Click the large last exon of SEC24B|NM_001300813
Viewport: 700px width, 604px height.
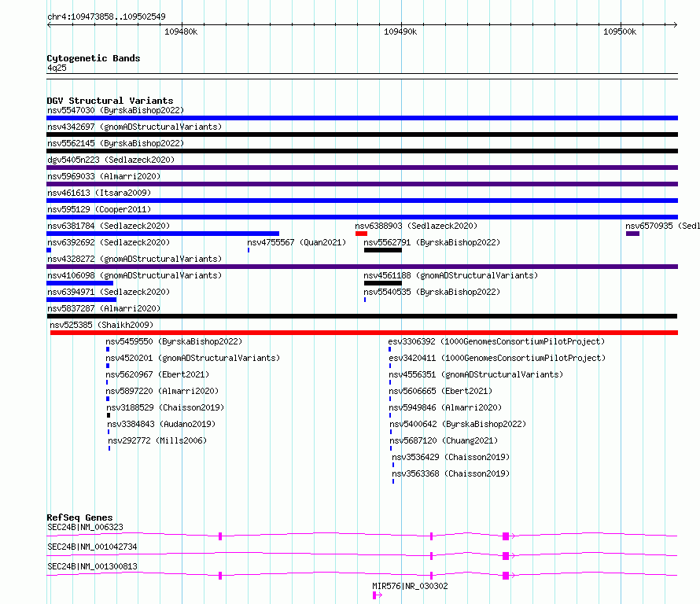click(506, 576)
